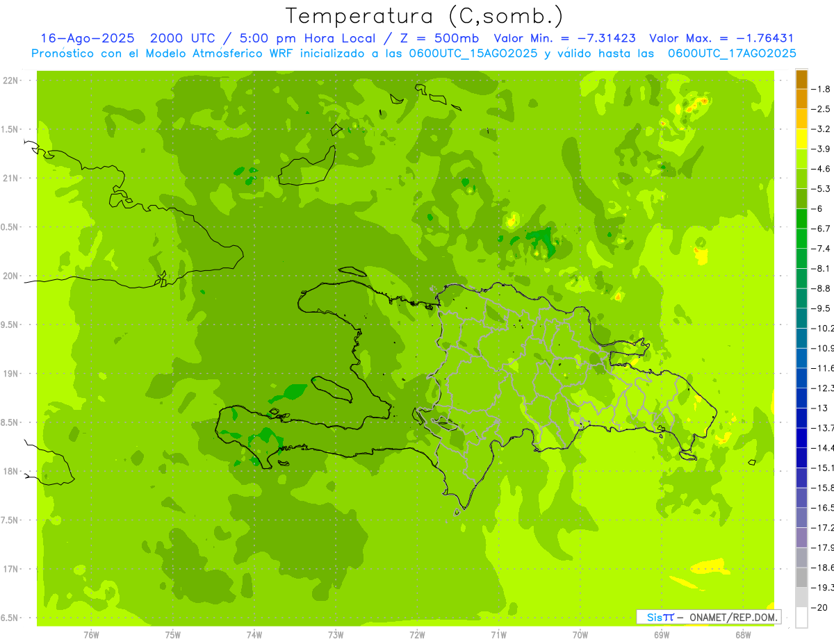Viewport: 834px width, 644px height.
Task: Click the 7.5N latitude axis label
Action: click(10, 520)
